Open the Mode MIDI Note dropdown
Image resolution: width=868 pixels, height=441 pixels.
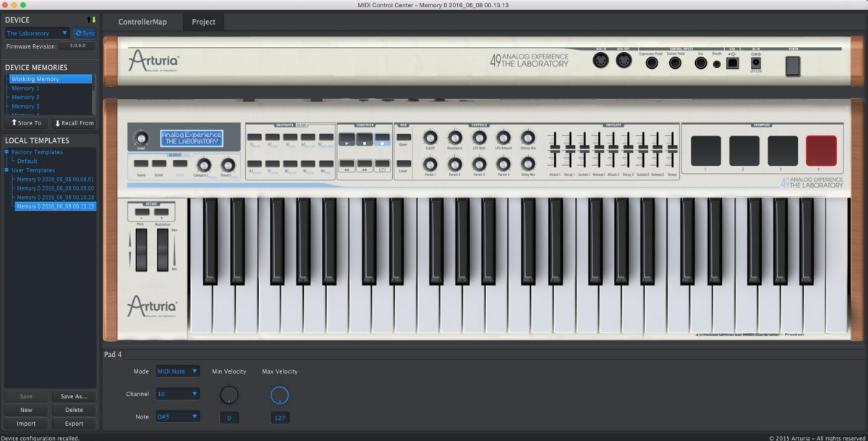(178, 371)
